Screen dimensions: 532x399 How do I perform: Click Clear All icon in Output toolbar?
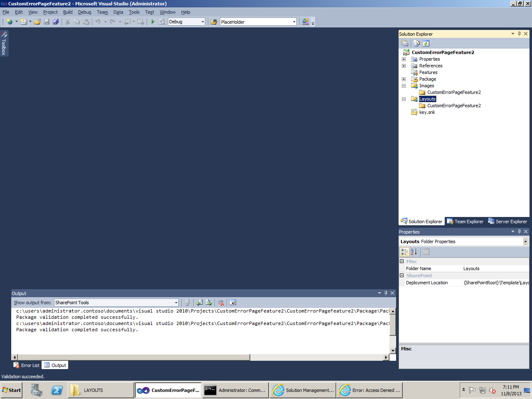coord(221,303)
